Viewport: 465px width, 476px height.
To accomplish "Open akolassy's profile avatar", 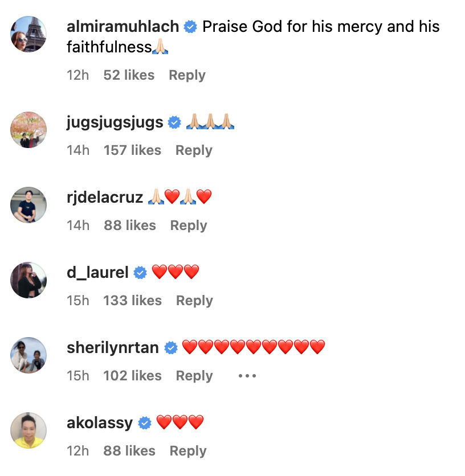I will coord(28,430).
